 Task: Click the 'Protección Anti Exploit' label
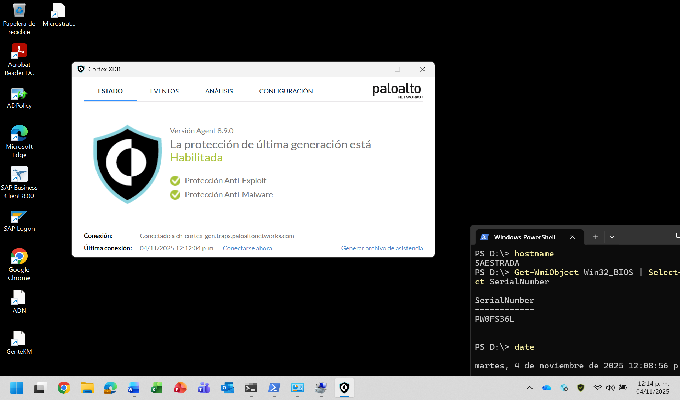tap(226, 180)
